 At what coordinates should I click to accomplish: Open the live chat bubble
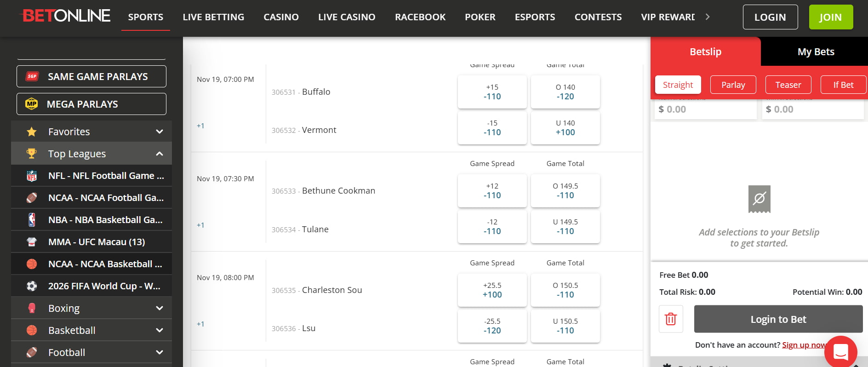click(x=840, y=351)
